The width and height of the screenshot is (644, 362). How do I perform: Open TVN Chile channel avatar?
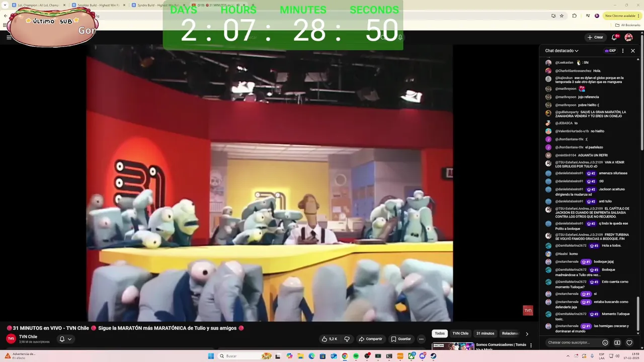pyautogui.click(x=11, y=339)
